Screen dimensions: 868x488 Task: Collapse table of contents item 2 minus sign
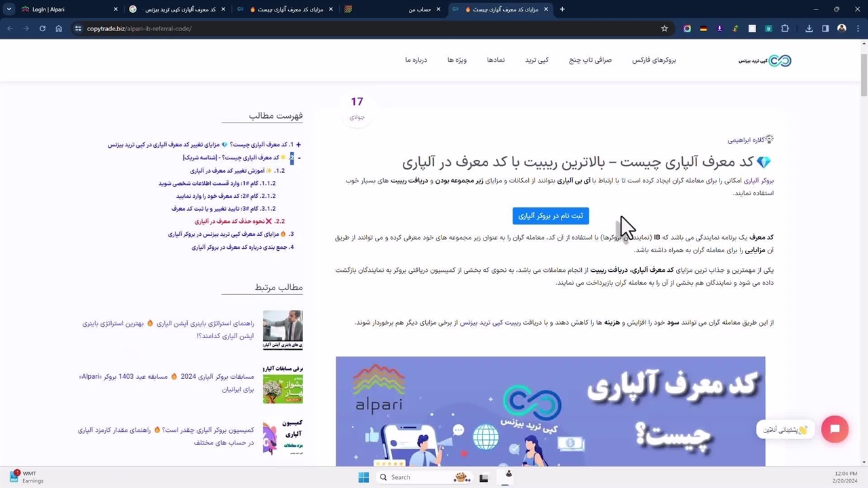pyautogui.click(x=298, y=158)
